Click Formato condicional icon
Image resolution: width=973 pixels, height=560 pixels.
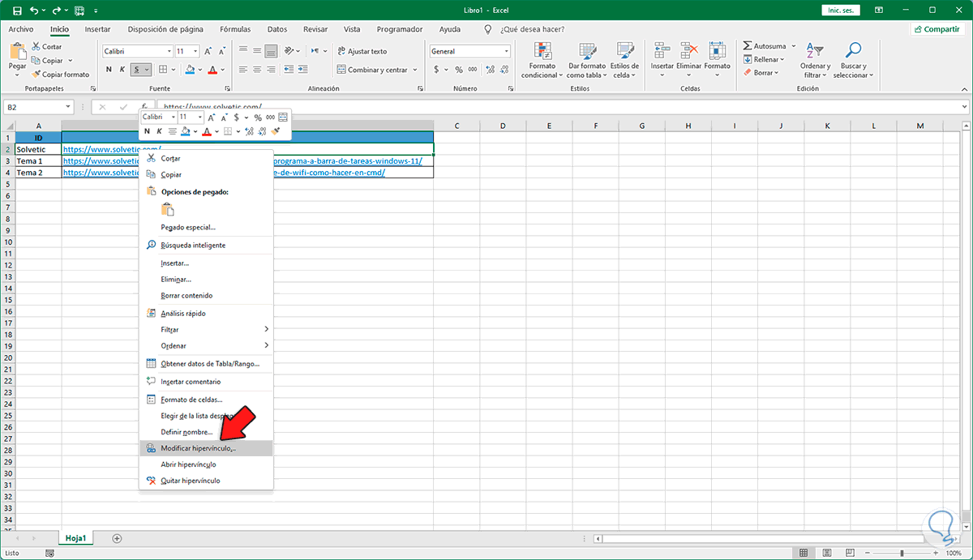(x=542, y=51)
